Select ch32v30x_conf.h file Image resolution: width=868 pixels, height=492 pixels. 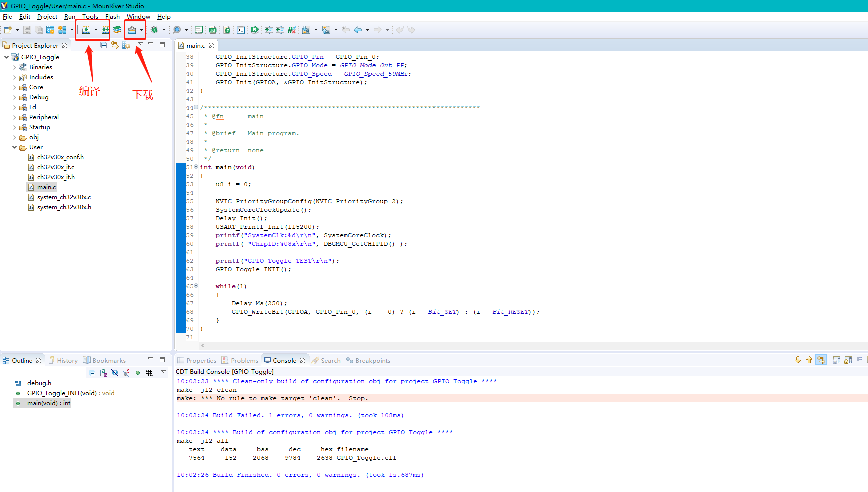click(60, 157)
